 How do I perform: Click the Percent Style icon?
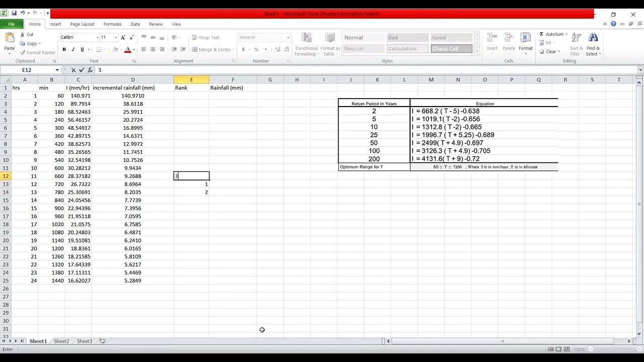pos(256,49)
